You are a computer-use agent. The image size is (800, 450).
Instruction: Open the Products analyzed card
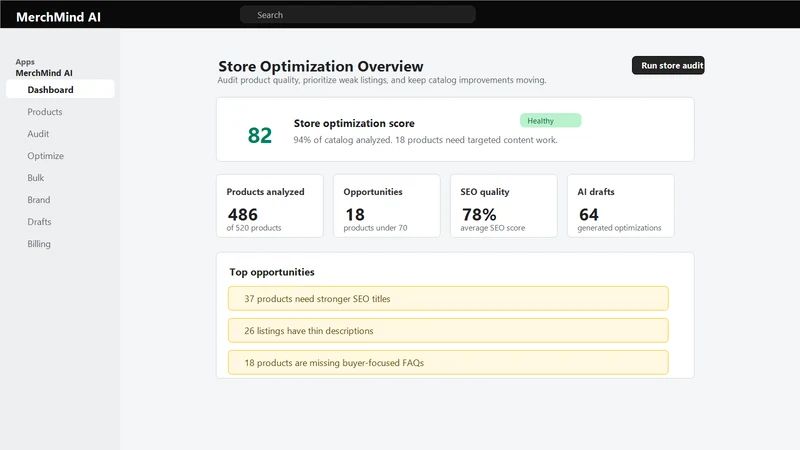coord(270,206)
